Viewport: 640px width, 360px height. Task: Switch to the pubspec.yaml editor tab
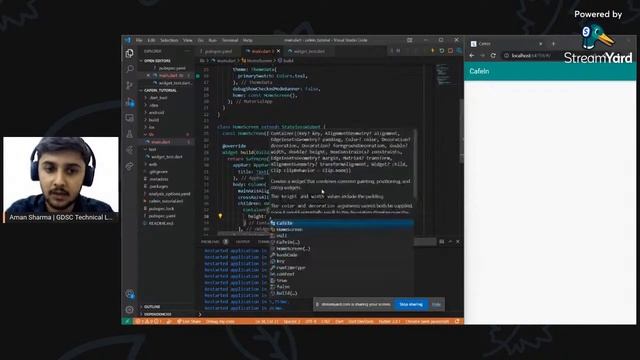(218, 51)
